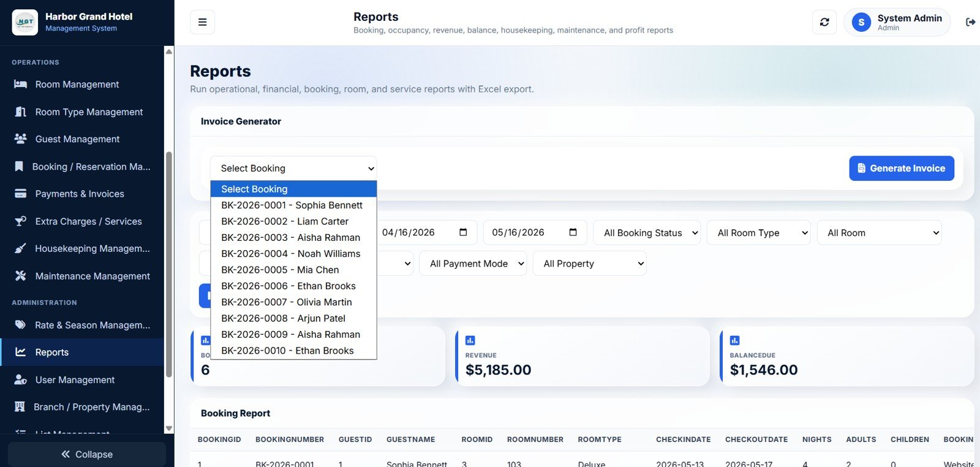
Task: Go to Payments & Invoices
Action: point(82,194)
